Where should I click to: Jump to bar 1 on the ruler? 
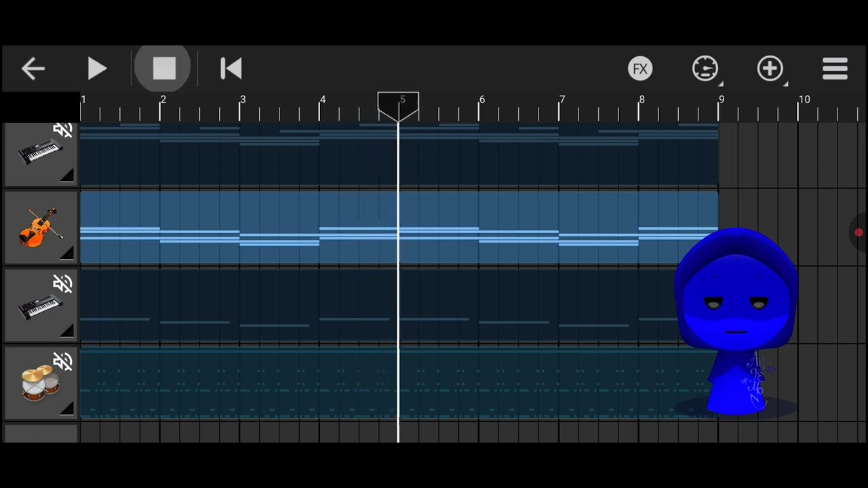pos(83,100)
